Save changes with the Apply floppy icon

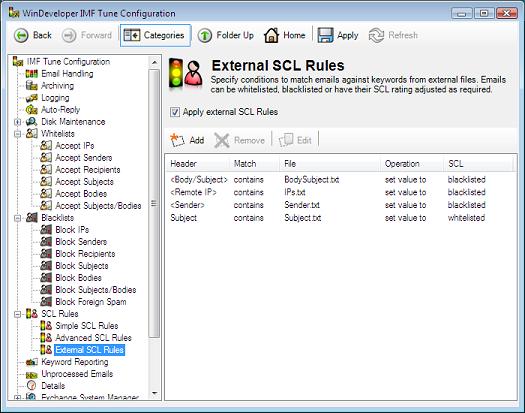(x=325, y=35)
